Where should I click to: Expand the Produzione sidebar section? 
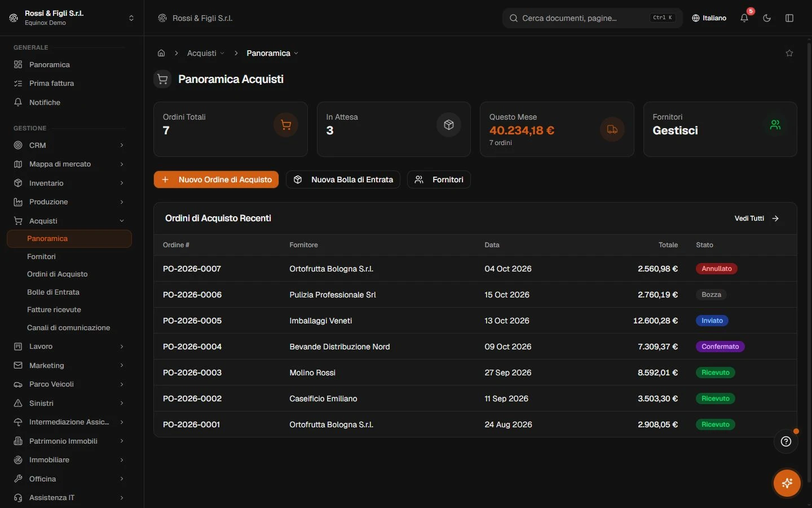pyautogui.click(x=69, y=202)
